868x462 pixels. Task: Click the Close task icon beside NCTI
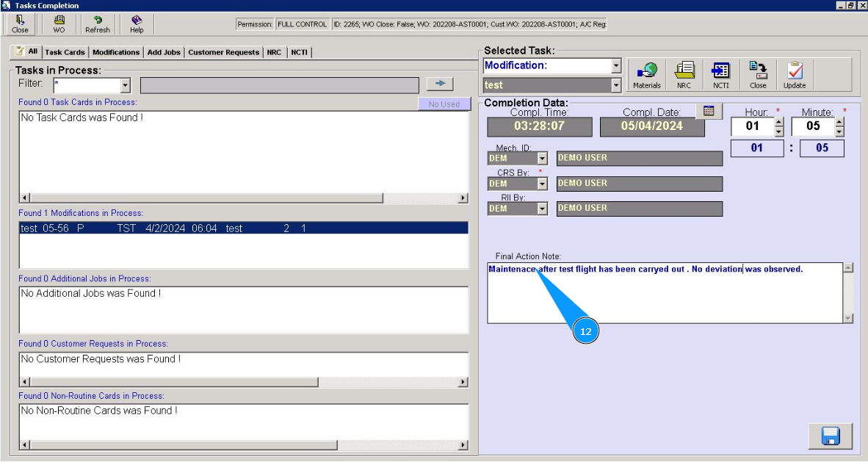click(758, 75)
